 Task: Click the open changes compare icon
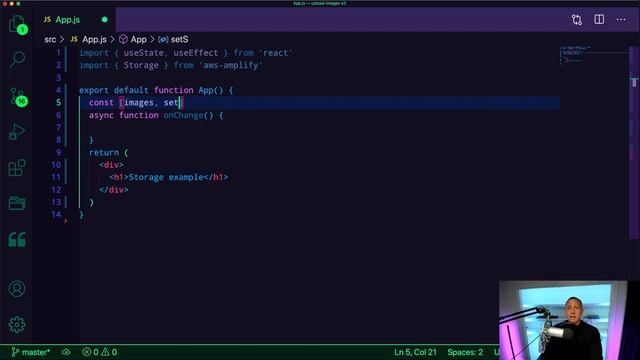pyautogui.click(x=577, y=20)
